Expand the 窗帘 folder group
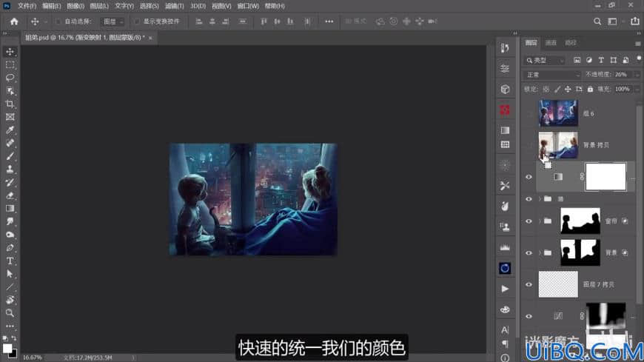Viewport: 644px width, 362px height. tap(540, 221)
